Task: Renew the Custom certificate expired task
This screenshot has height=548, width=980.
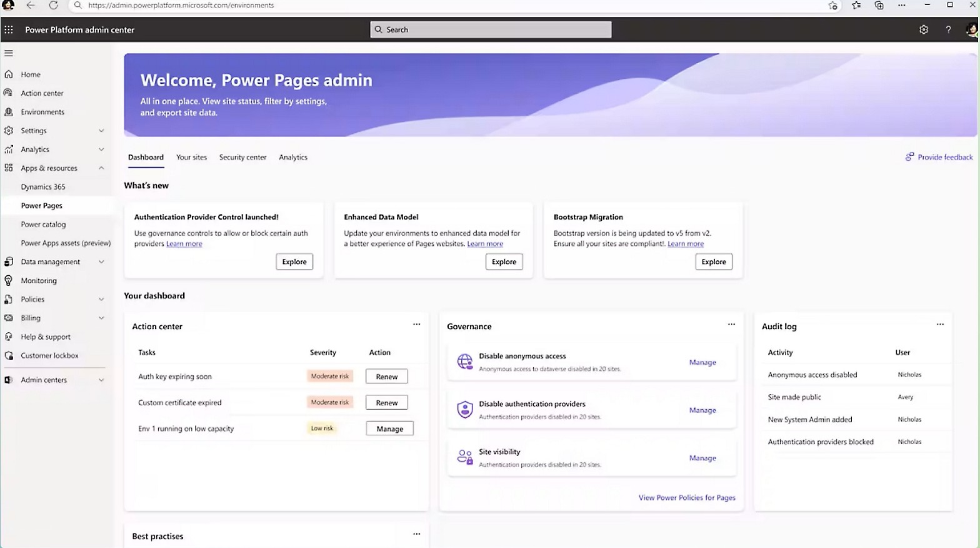Action: pyautogui.click(x=387, y=403)
